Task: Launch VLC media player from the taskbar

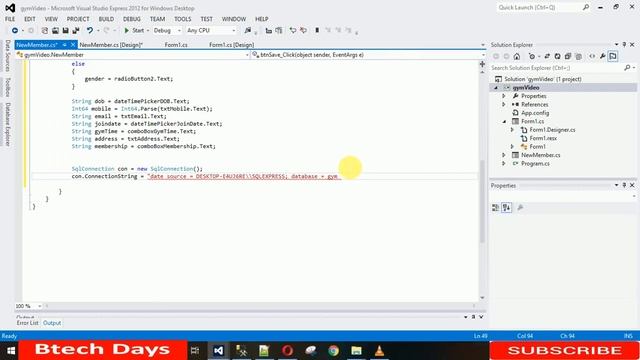Action: tap(379, 351)
